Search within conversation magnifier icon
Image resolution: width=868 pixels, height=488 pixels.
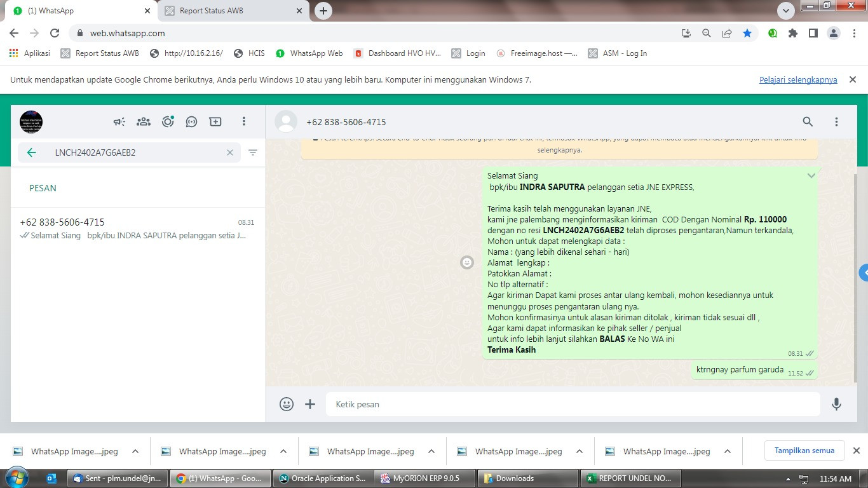[x=808, y=121]
